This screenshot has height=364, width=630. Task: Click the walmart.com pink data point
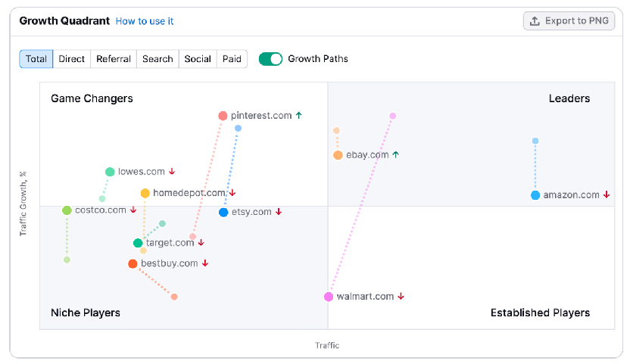pyautogui.click(x=329, y=297)
